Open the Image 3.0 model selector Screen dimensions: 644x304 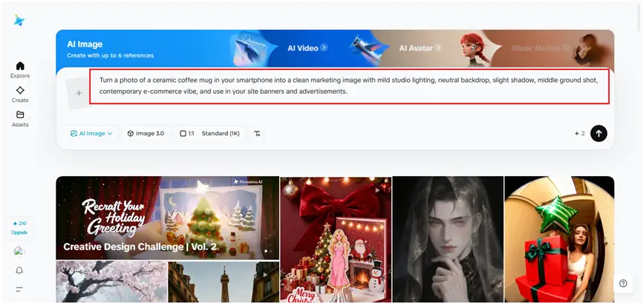click(x=146, y=134)
